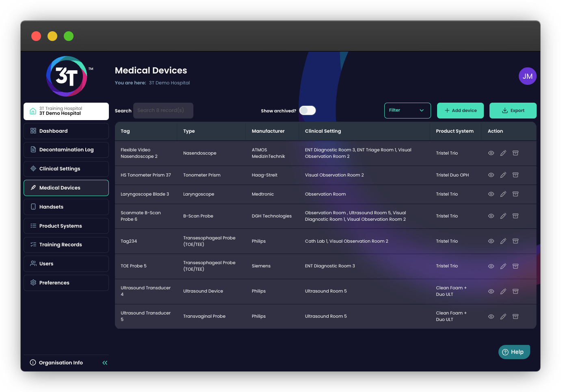Click the Export button
Viewport: 561px width, 392px height.
click(x=513, y=110)
